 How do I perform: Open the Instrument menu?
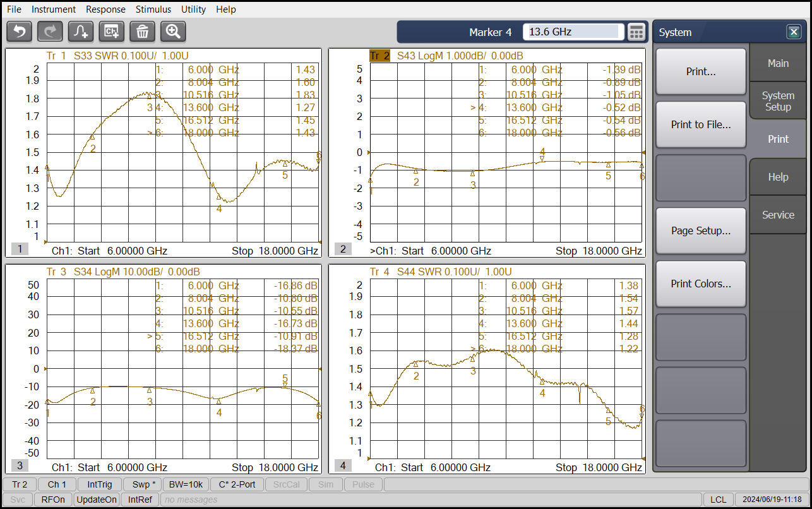(x=54, y=9)
